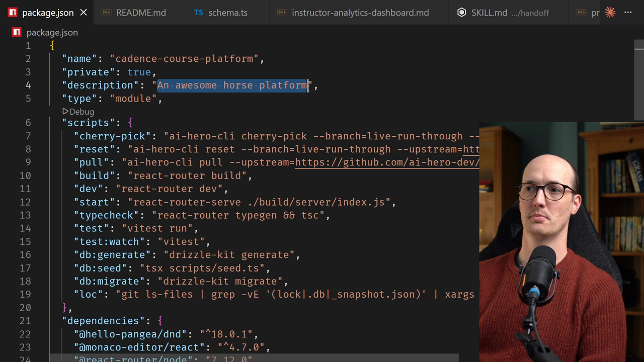Click the "react-router dev" value
This screenshot has height=362, width=644.
(x=169, y=189)
